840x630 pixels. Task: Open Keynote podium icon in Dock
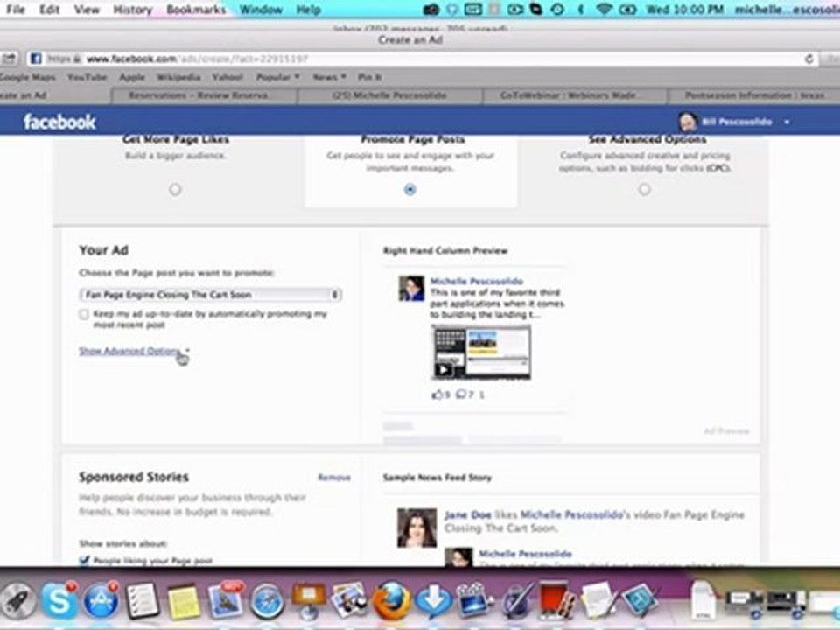point(309,601)
